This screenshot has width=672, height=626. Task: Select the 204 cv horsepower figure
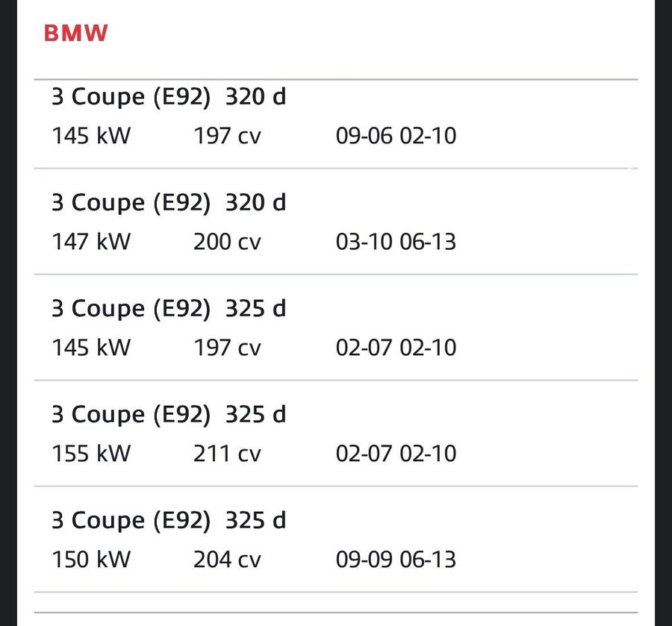pos(227,560)
